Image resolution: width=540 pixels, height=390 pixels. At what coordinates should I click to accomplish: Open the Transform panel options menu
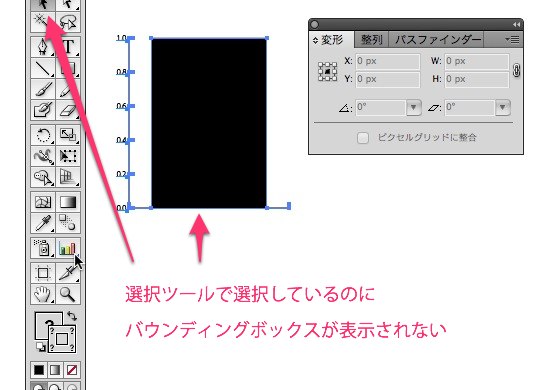(512, 40)
